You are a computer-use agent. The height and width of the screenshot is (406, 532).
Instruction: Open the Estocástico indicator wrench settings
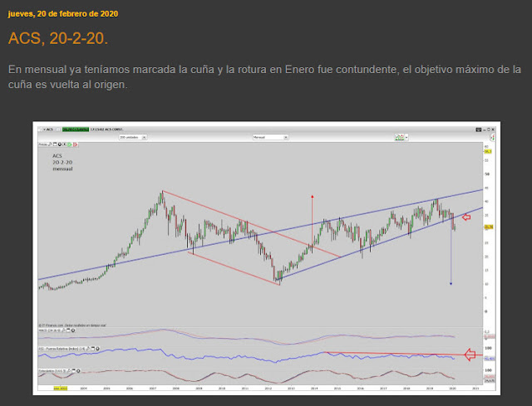69,371
